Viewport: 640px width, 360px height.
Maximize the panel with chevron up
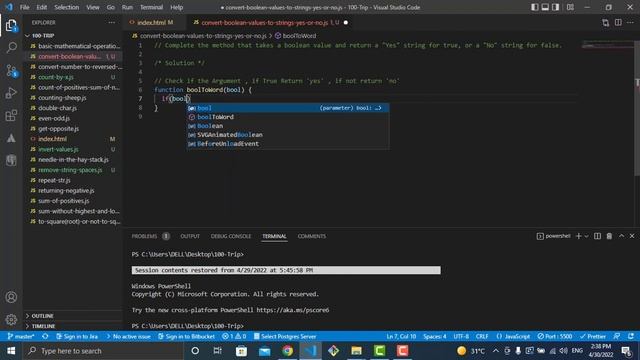pos(622,236)
